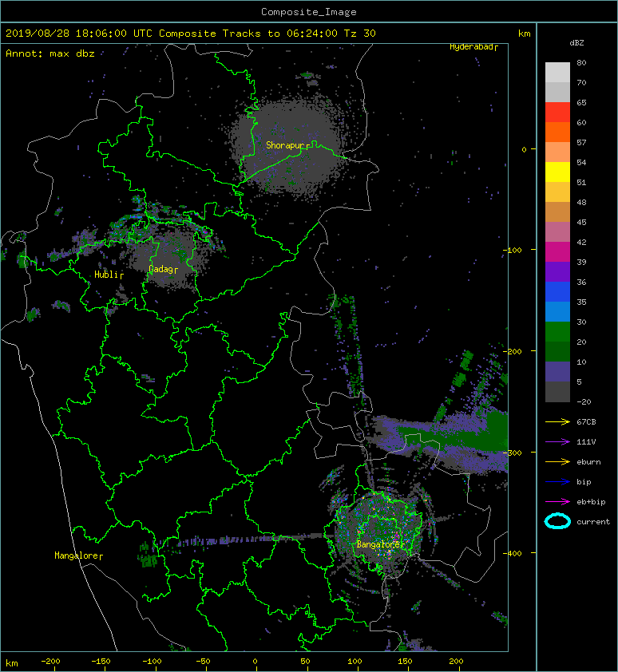
Task: Click the cyan 'current' ellipse legend icon
Action: pyautogui.click(x=557, y=522)
